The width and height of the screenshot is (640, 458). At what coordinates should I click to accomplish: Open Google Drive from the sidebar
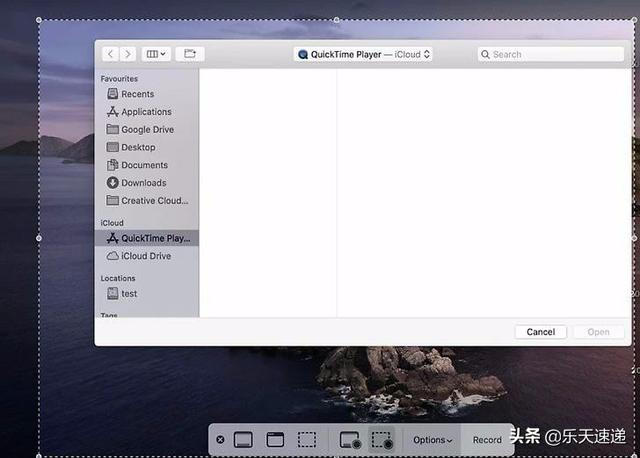pyautogui.click(x=147, y=129)
